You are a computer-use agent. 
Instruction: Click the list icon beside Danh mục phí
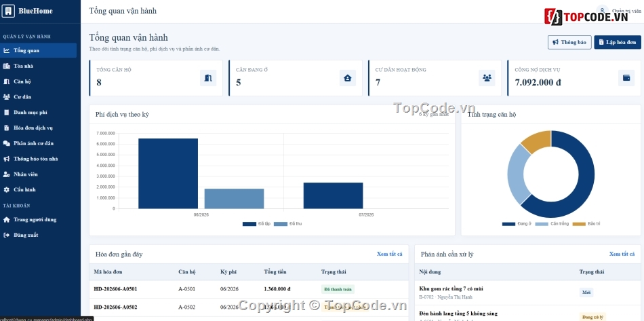pyautogui.click(x=6, y=112)
